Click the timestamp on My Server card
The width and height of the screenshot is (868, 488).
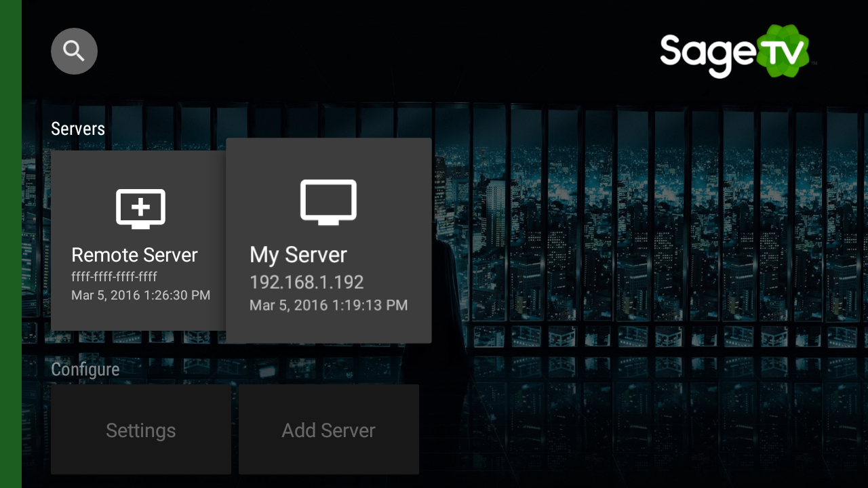pos(328,305)
